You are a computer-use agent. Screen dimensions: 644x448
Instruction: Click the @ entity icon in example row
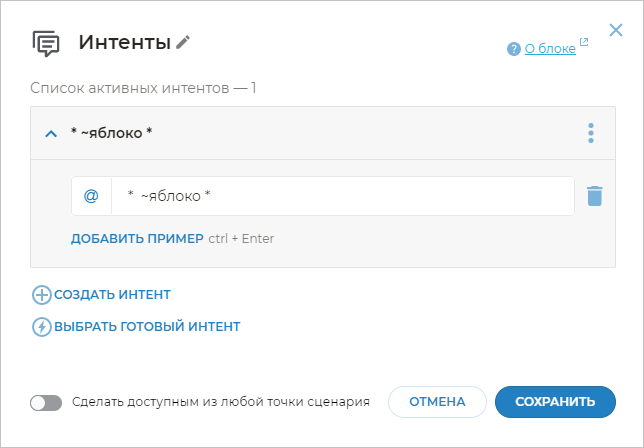tap(91, 196)
